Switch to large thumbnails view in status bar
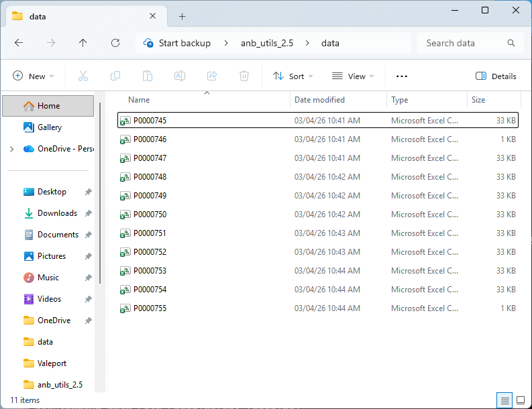This screenshot has width=532, height=409. coord(520,400)
